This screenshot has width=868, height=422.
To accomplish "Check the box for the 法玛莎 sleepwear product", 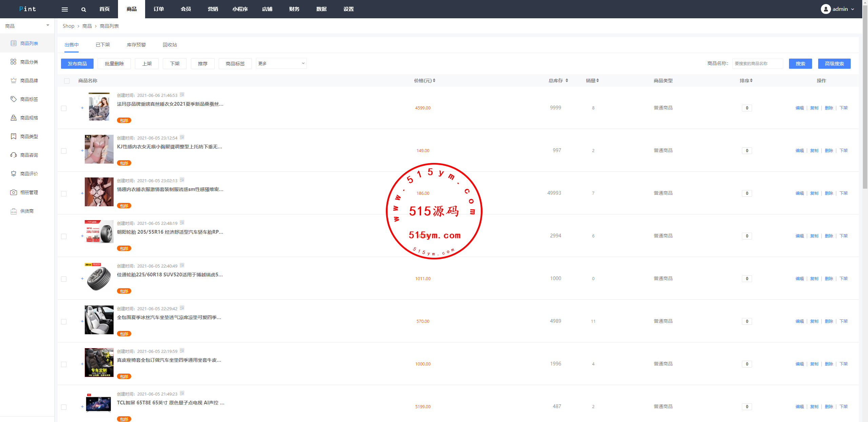I will [64, 108].
